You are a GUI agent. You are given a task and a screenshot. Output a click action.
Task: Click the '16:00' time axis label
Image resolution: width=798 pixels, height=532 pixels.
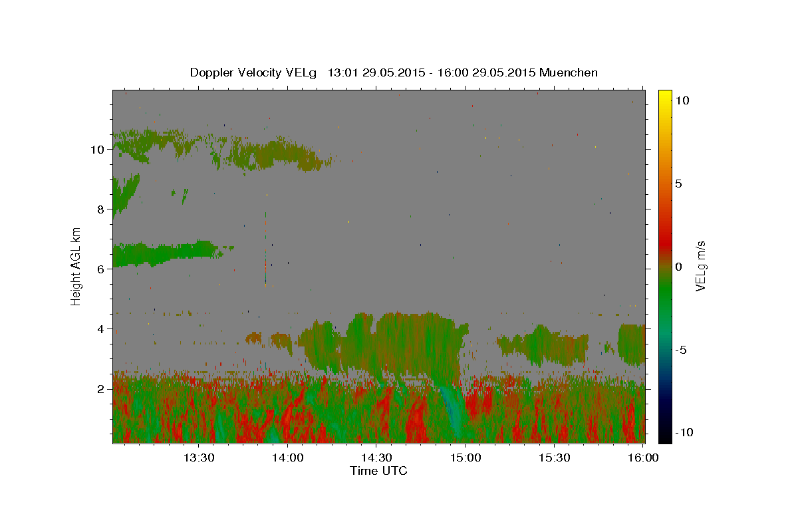point(643,458)
